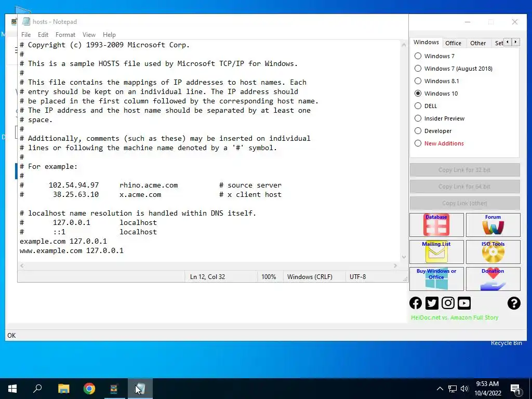532x399 pixels.
Task: Show hidden tray icons chevron
Action: (x=440, y=389)
